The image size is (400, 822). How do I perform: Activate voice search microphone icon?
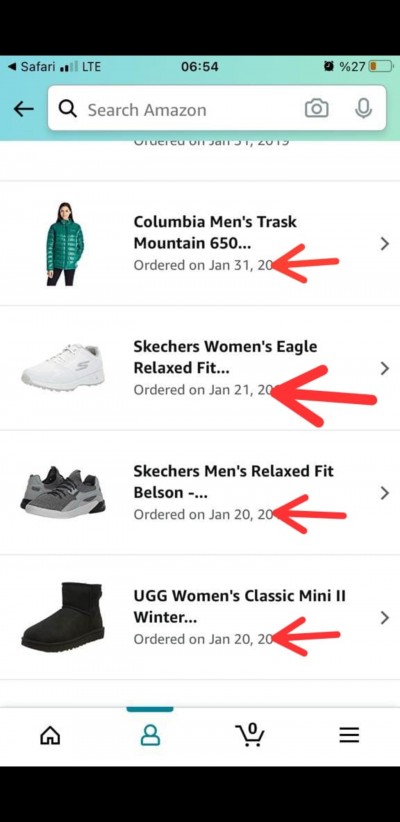coord(363,109)
